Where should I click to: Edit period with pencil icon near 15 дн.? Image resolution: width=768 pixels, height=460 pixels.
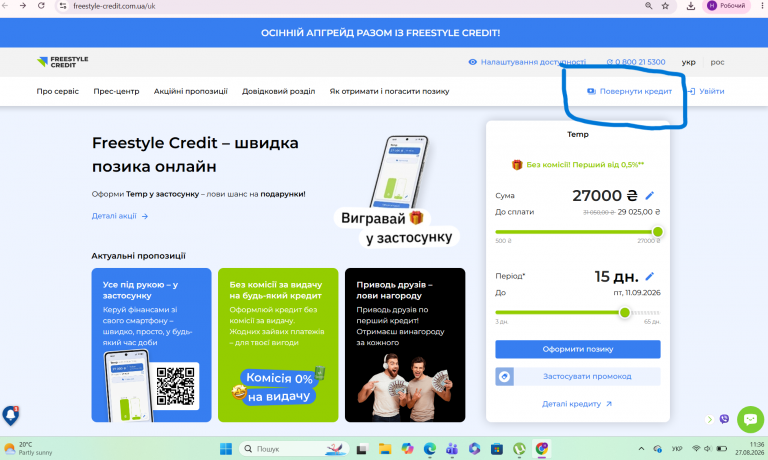click(649, 276)
